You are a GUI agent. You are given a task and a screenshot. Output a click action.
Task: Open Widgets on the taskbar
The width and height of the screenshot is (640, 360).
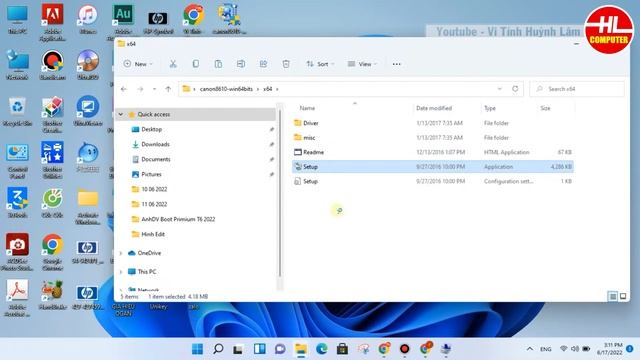tap(260, 349)
